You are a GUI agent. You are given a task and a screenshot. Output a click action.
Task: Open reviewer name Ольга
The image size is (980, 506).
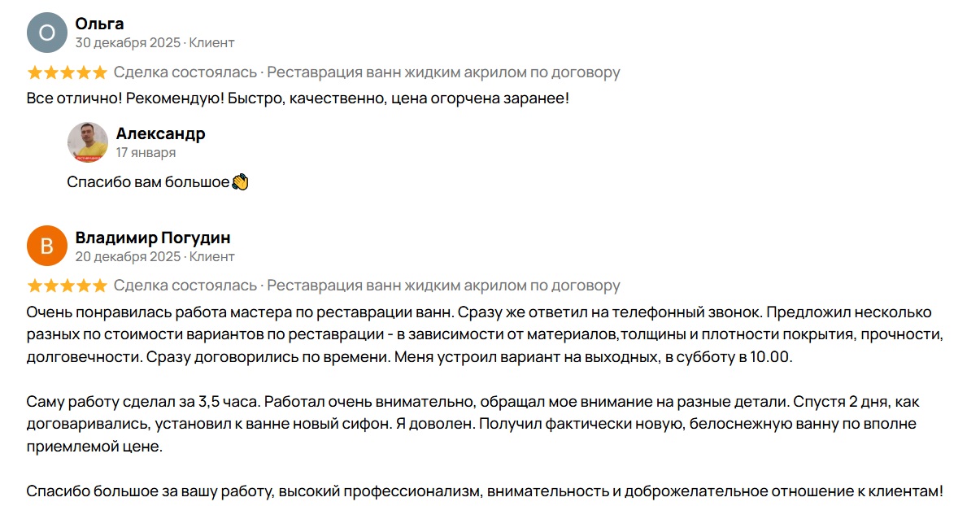99,24
